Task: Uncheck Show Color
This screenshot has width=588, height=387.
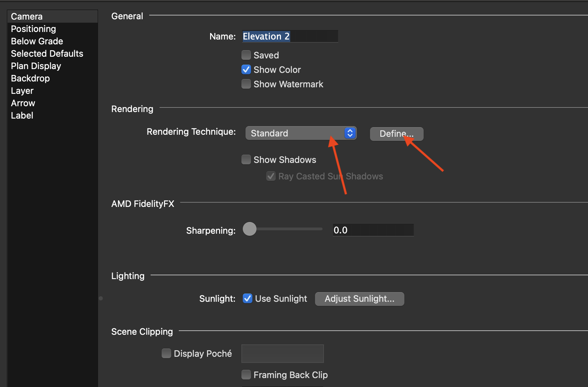Action: tap(246, 69)
